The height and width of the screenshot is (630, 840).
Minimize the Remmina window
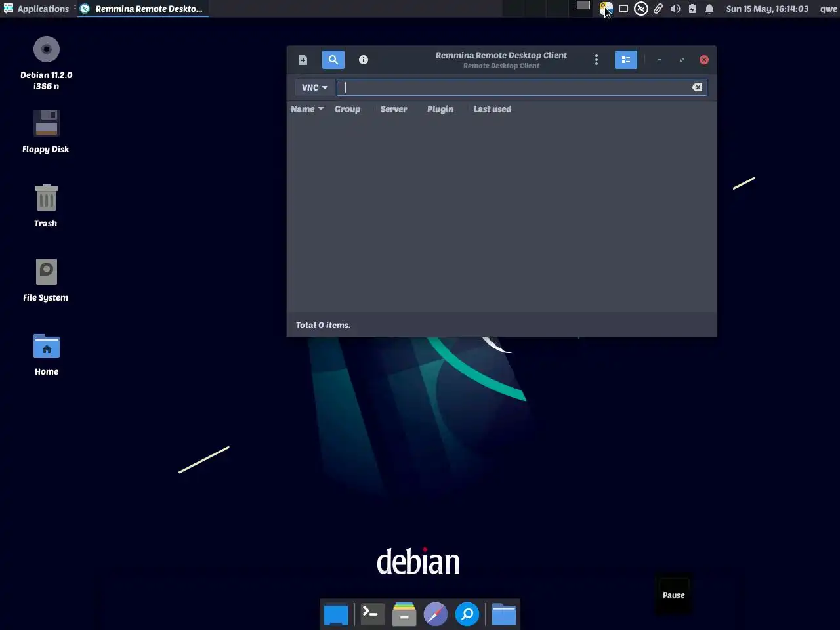pos(660,60)
